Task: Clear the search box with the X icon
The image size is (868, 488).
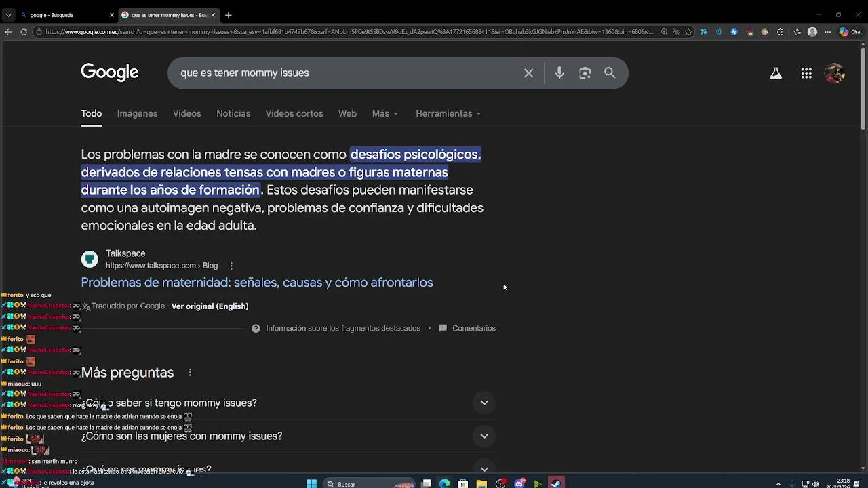Action: coord(528,73)
